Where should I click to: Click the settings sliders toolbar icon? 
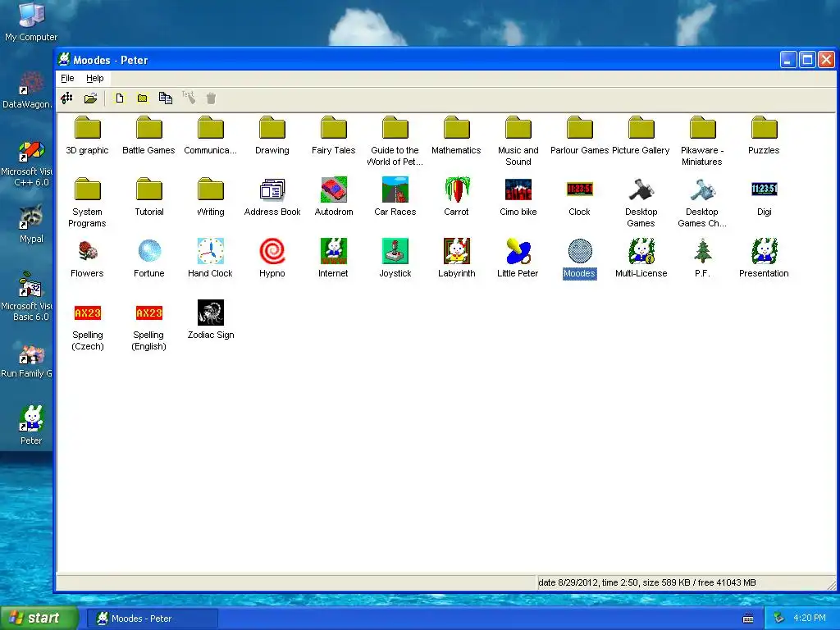click(x=67, y=98)
